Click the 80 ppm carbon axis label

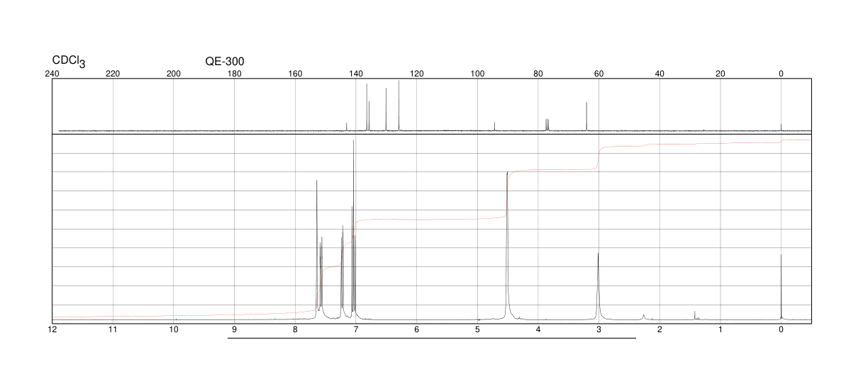538,74
